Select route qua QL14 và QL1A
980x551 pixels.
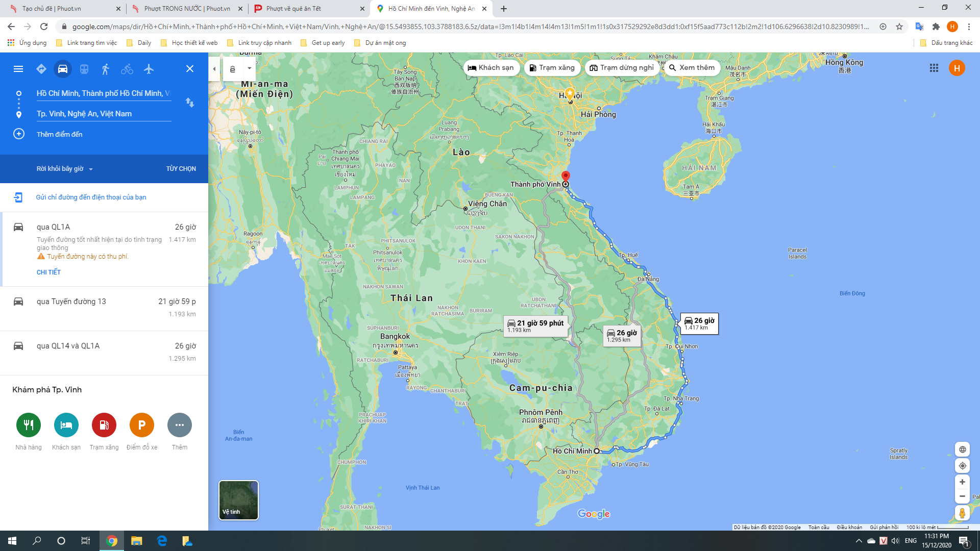click(104, 353)
